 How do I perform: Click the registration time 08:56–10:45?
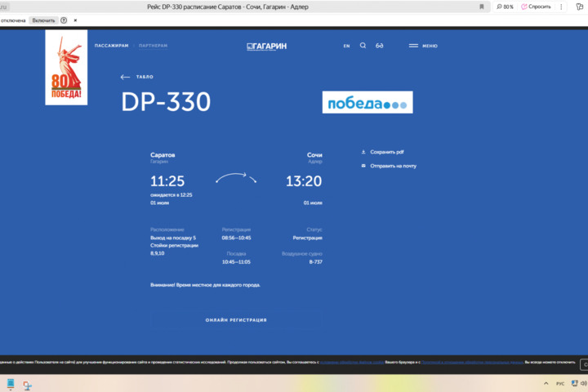click(236, 238)
